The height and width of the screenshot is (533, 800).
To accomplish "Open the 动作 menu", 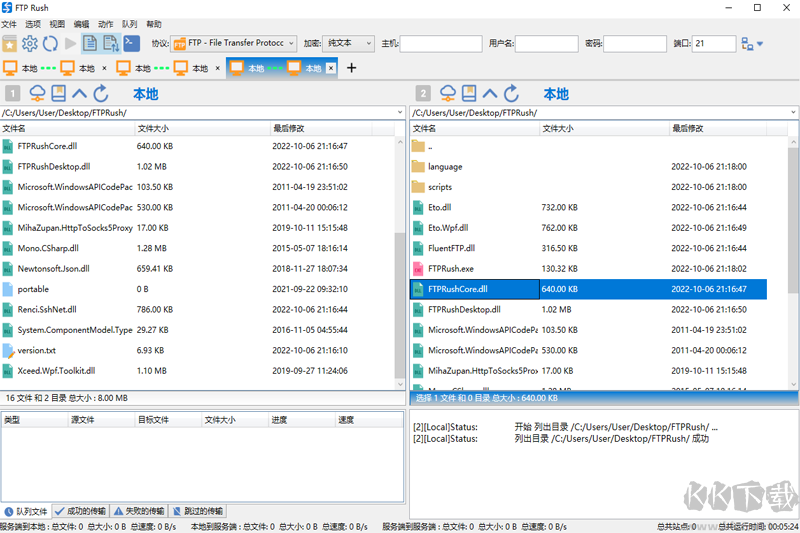I will pyautogui.click(x=105, y=24).
